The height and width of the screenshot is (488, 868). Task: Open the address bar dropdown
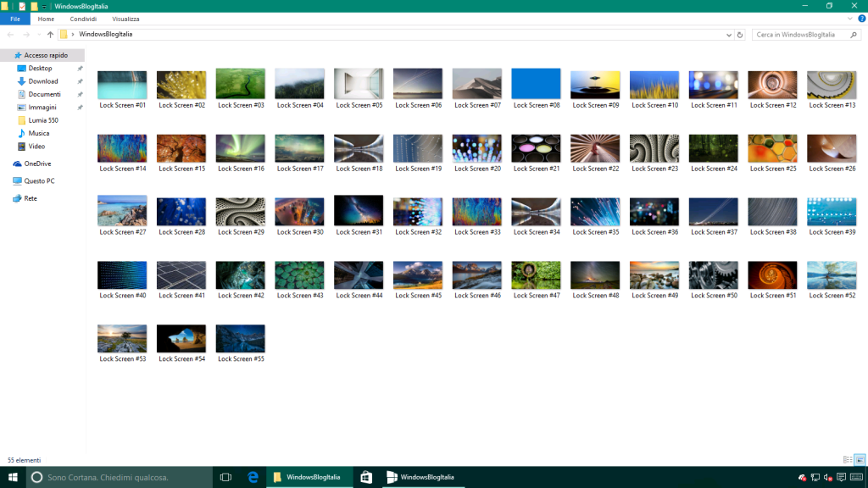tap(728, 35)
